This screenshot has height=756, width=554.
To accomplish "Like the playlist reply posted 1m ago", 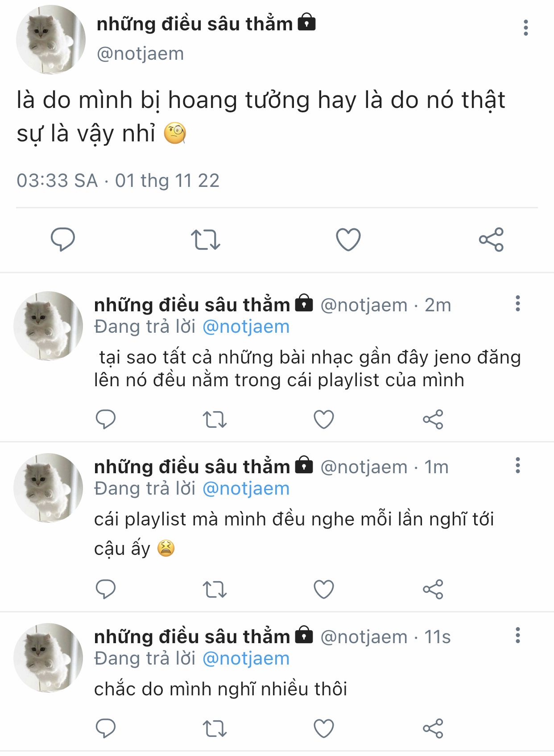I will pos(324,589).
